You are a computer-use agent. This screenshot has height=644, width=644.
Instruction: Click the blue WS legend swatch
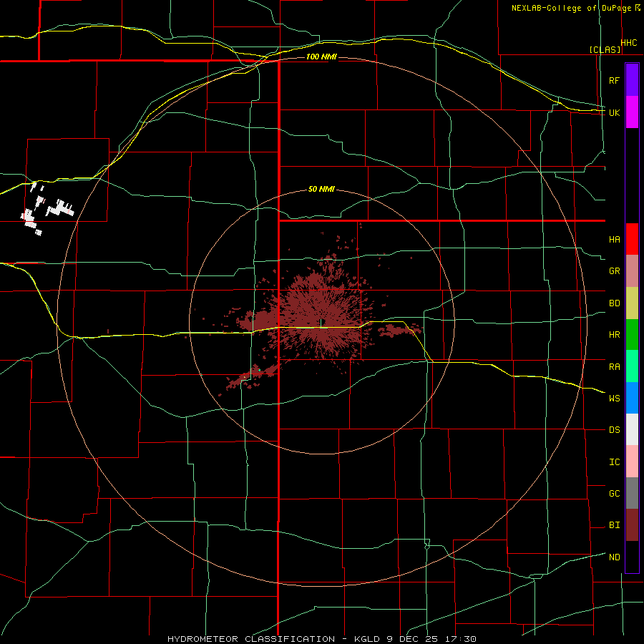632,398
